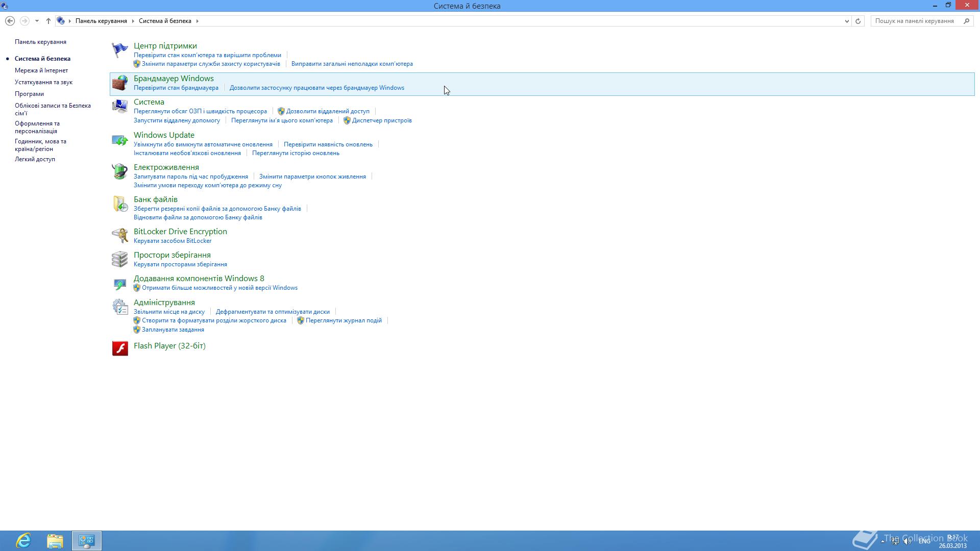The width and height of the screenshot is (980, 551).
Task: Expand the address bar history dropdown
Action: tap(847, 21)
